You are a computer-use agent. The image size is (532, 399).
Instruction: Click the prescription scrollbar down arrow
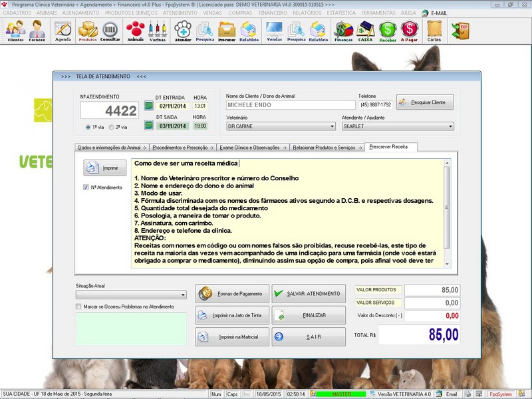point(447,264)
